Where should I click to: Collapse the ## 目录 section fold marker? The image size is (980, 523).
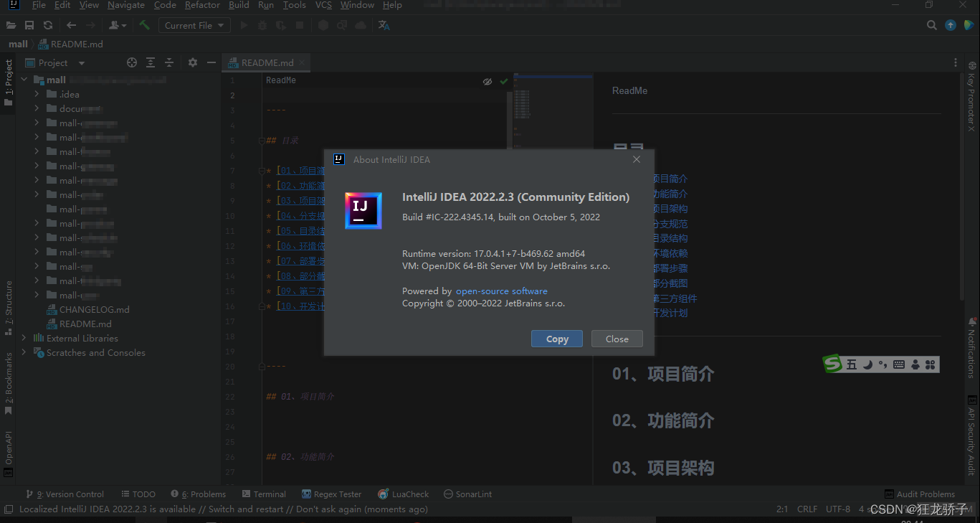pyautogui.click(x=262, y=141)
